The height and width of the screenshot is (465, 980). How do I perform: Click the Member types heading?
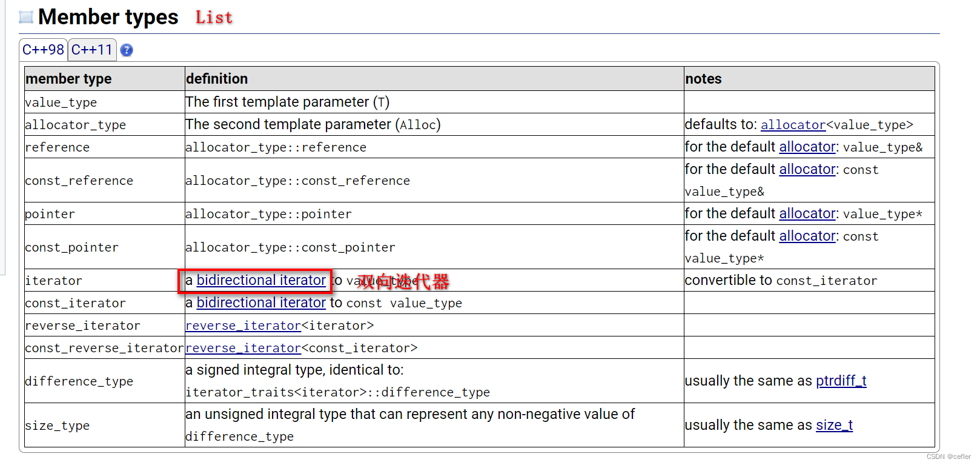coord(108,17)
